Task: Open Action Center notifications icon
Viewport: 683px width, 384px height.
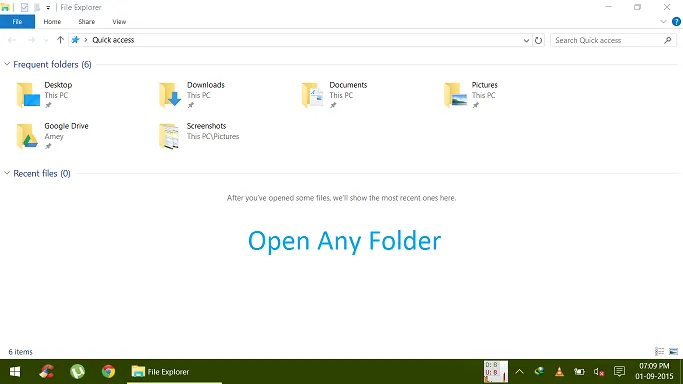Action: [x=619, y=371]
